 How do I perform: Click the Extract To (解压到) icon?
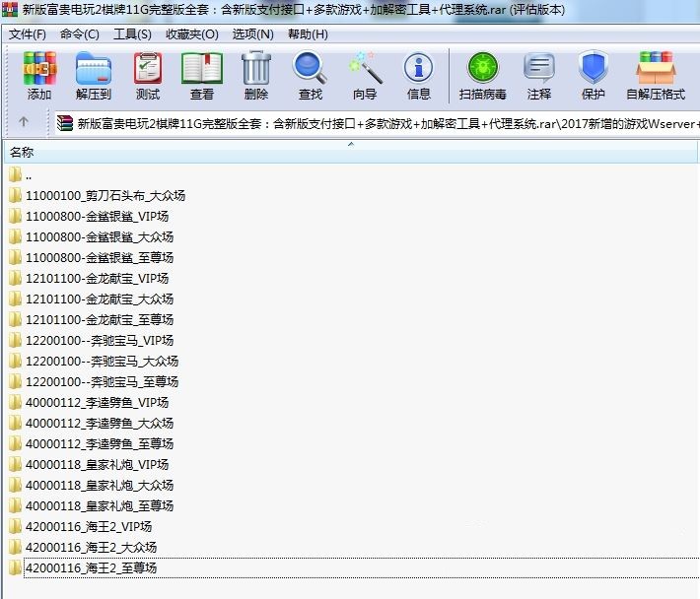click(x=94, y=76)
